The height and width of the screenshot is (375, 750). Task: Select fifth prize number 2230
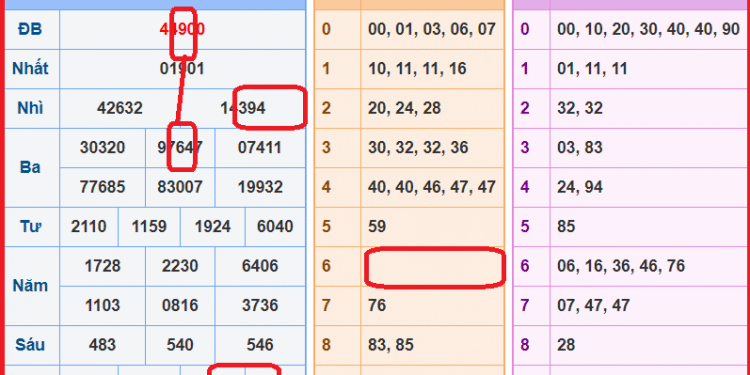180,266
